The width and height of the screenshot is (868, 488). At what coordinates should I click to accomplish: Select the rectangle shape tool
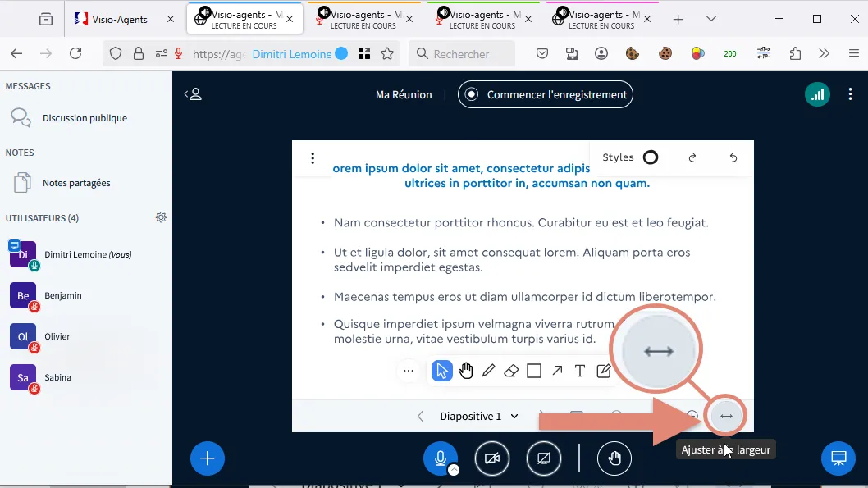533,371
